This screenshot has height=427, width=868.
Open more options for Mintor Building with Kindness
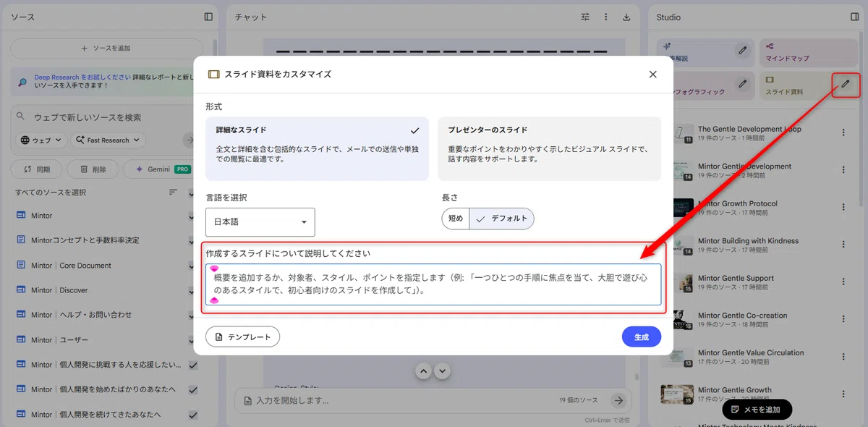tap(843, 245)
